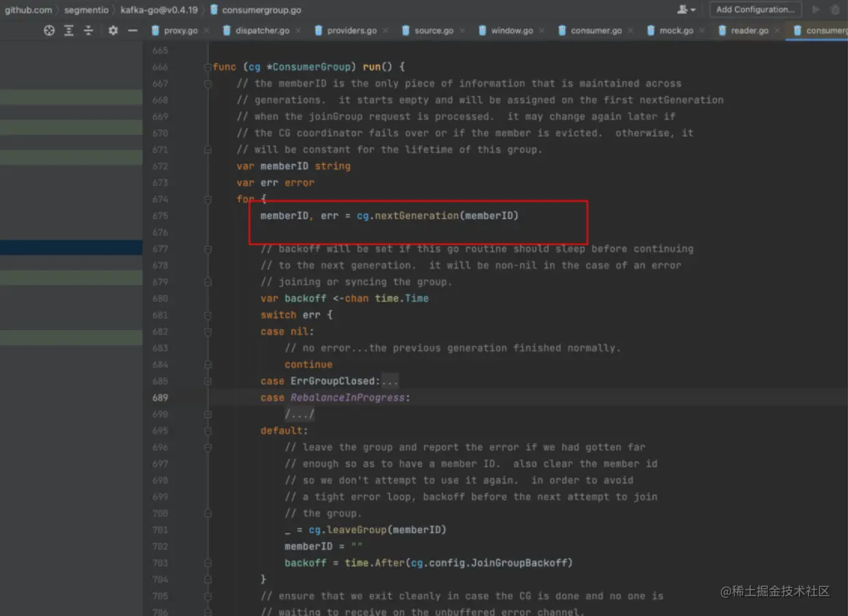Click fold end marker on line 679
This screenshot has height=616, width=848.
pos(208,282)
